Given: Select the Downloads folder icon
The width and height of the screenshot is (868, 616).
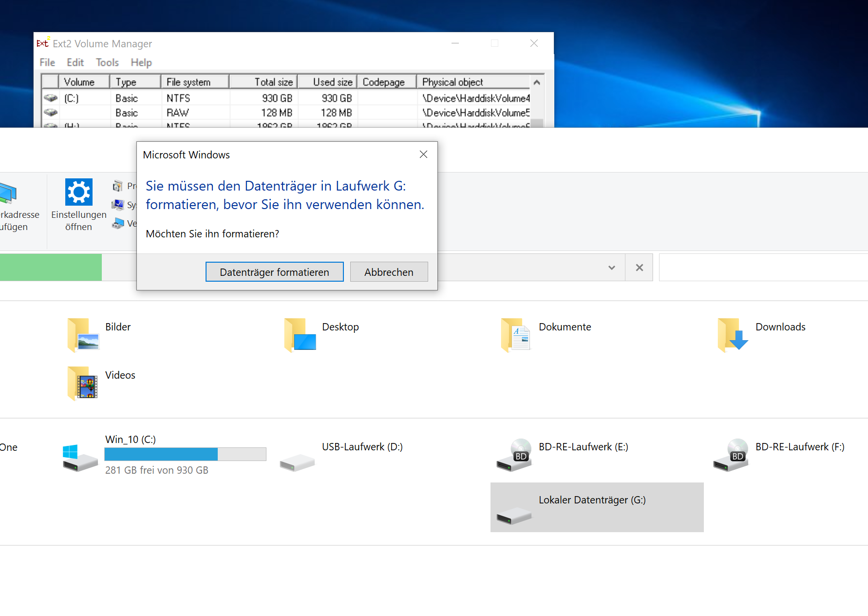Looking at the screenshot, I should click(x=733, y=334).
